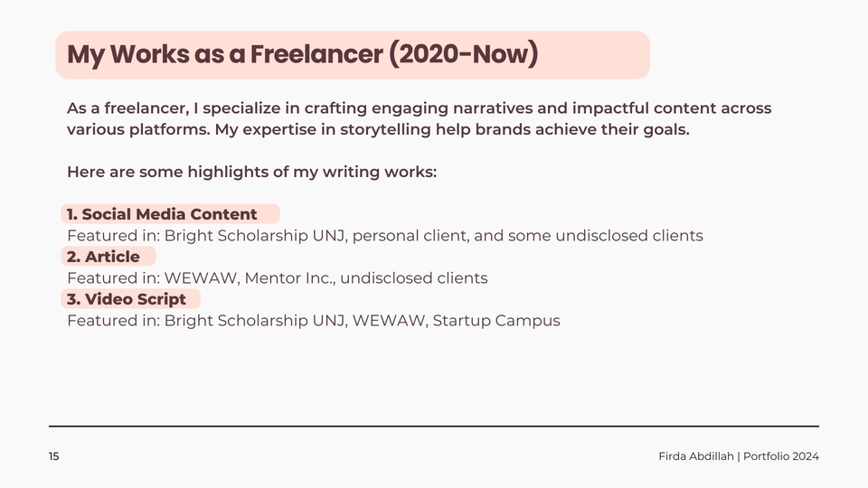Viewport: 868px width, 488px height.
Task: Click Mentor Inc. in the Article line
Action: [x=290, y=277]
